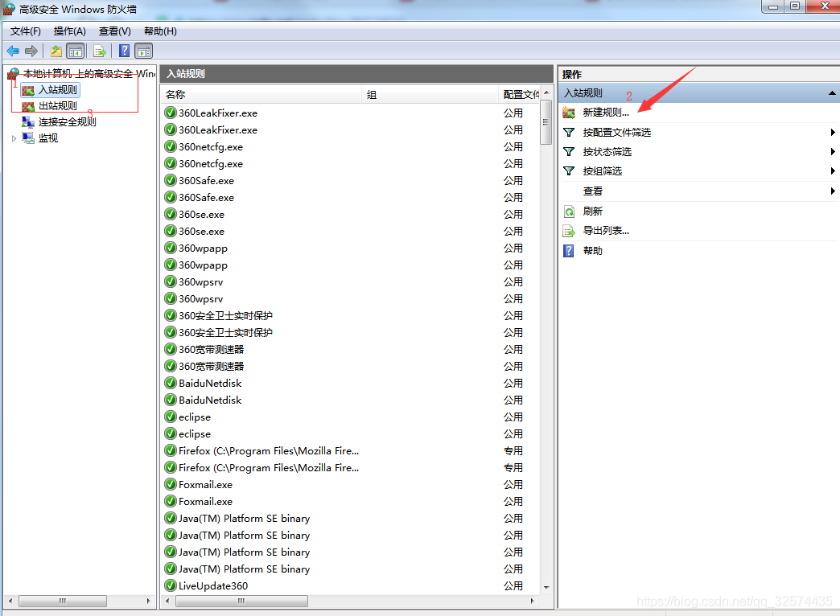Click the 帮助 question mark icon in actions
The height and width of the screenshot is (616, 840).
(568, 251)
